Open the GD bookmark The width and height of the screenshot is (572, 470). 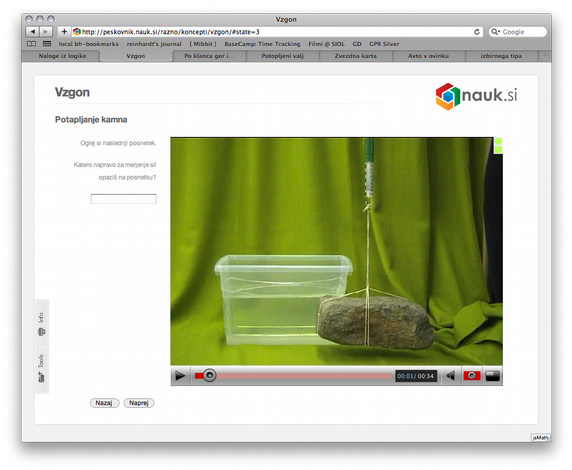click(x=357, y=44)
